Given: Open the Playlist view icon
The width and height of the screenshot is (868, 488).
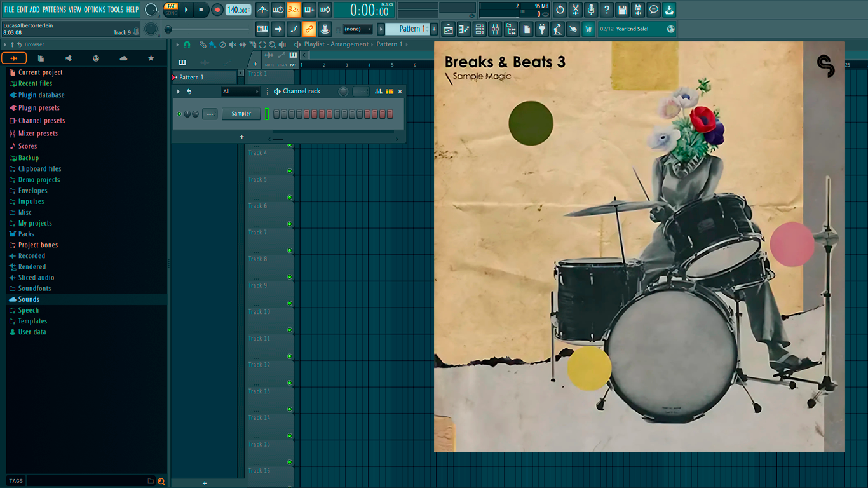Looking at the screenshot, I should point(449,29).
